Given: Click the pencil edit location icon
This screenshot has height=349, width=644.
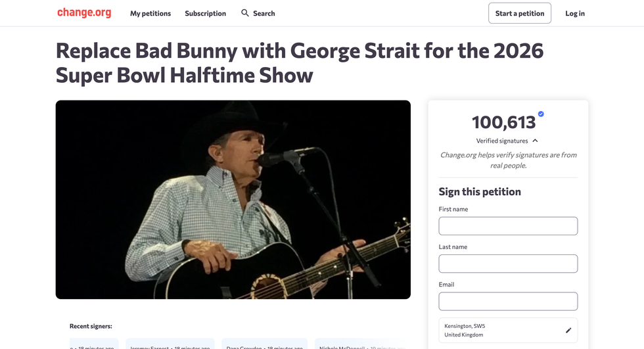Looking at the screenshot, I should 568,330.
